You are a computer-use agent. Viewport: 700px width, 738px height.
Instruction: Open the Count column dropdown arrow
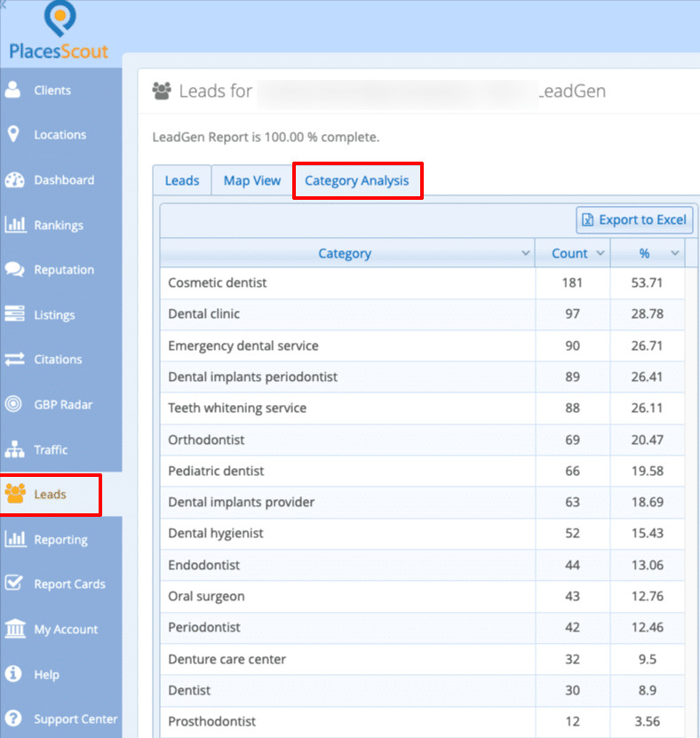pos(601,254)
